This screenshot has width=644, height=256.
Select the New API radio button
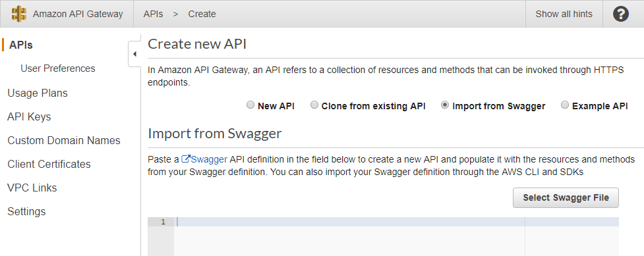pyautogui.click(x=250, y=105)
